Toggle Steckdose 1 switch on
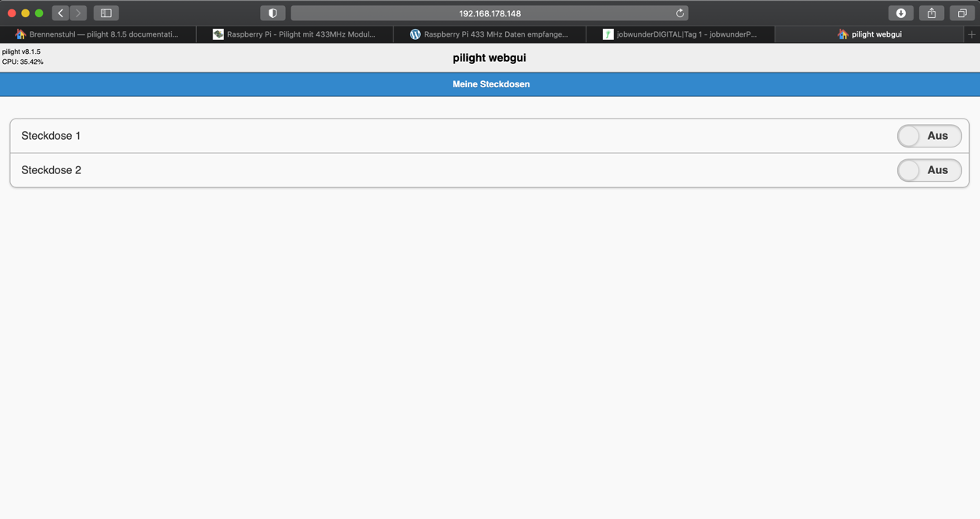The width and height of the screenshot is (980, 519). [x=928, y=136]
